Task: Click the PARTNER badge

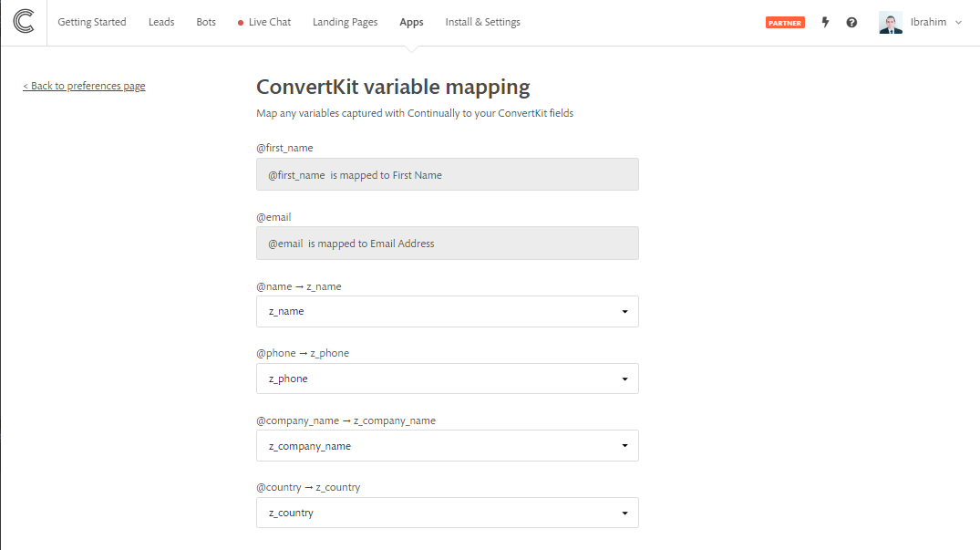Action: tap(785, 23)
